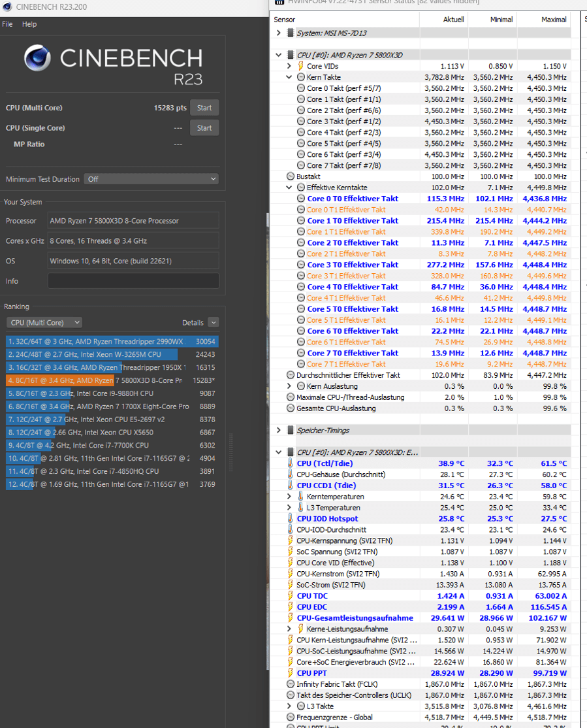Select ranking entry Intel Xeon W-3265M CPU
The image size is (587, 728).
tap(112, 355)
